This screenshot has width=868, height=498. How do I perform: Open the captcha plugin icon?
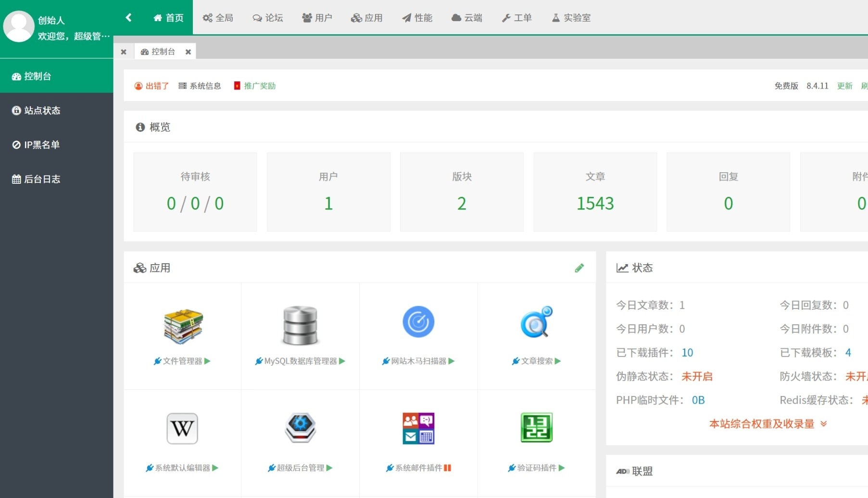[x=536, y=427]
